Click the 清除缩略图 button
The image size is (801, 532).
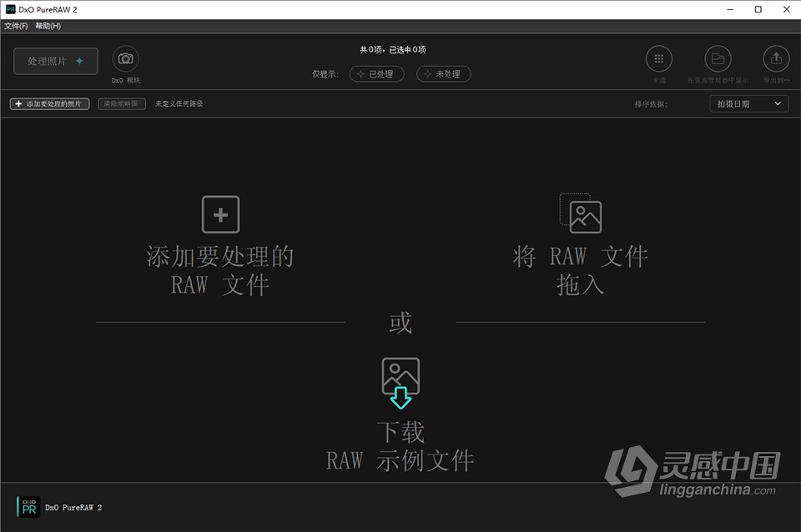pos(122,103)
